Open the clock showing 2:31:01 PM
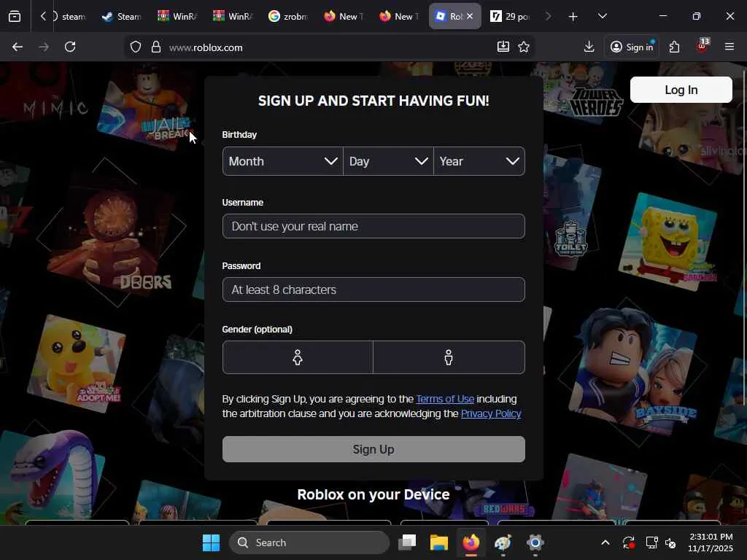747x560 pixels. pyautogui.click(x=711, y=542)
